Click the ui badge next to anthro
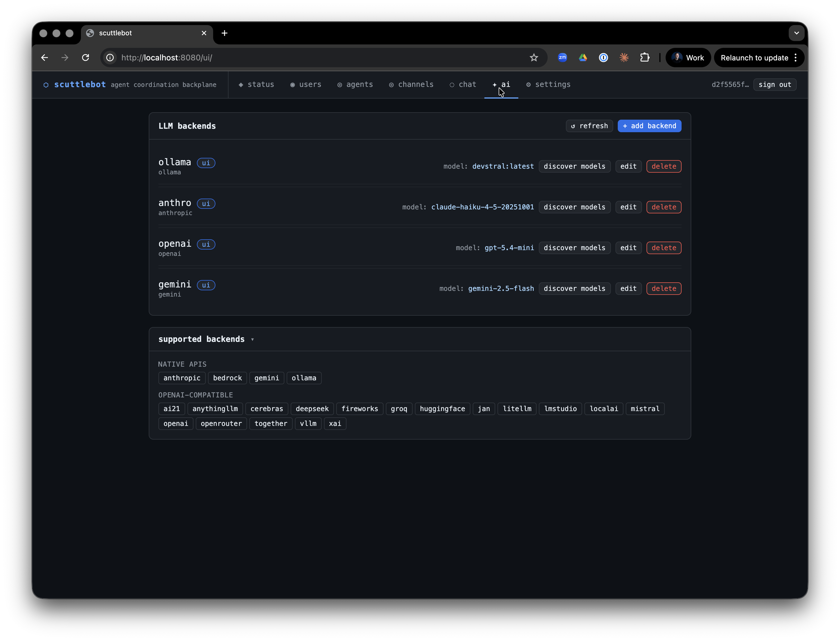The width and height of the screenshot is (840, 641). coord(206,204)
